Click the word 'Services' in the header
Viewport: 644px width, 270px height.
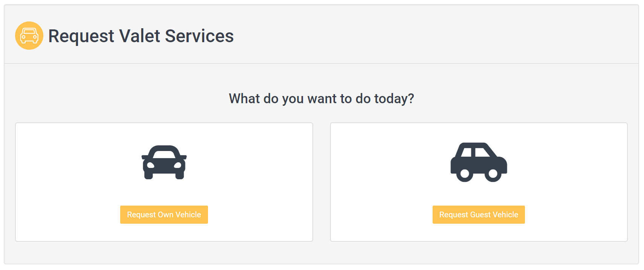(x=199, y=36)
